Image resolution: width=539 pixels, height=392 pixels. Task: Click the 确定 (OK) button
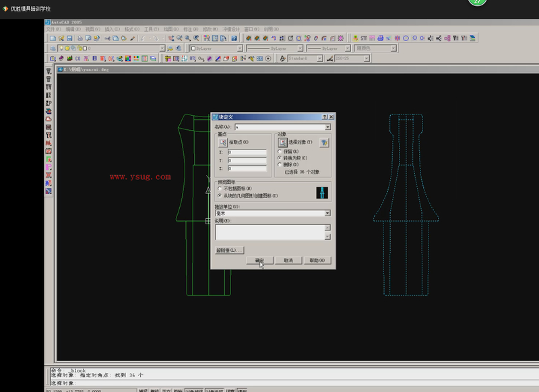pos(260,261)
